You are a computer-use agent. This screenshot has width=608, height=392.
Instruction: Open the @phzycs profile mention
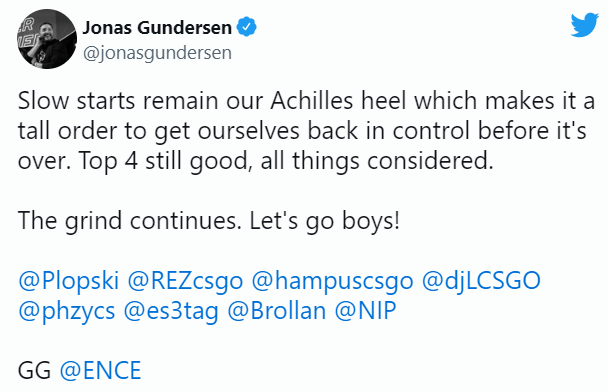[67, 311]
